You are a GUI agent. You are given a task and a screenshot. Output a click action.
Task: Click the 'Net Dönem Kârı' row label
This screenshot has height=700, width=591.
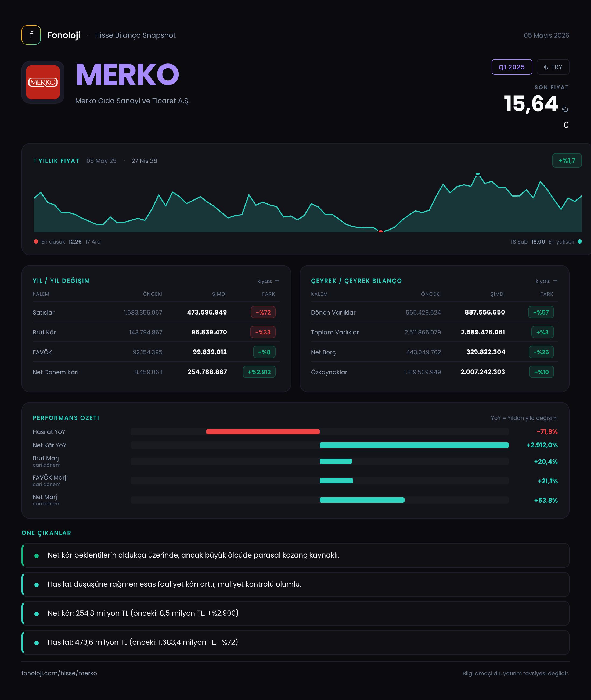click(x=56, y=372)
